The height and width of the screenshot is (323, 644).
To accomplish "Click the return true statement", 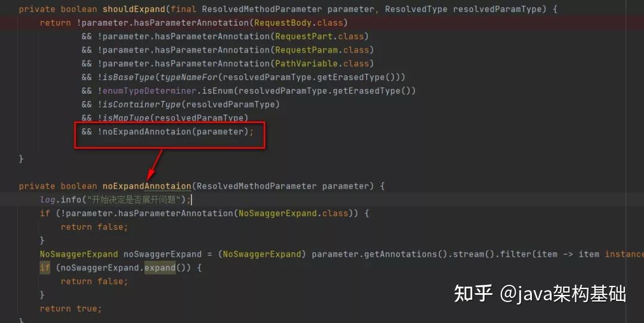I will pyautogui.click(x=70, y=308).
